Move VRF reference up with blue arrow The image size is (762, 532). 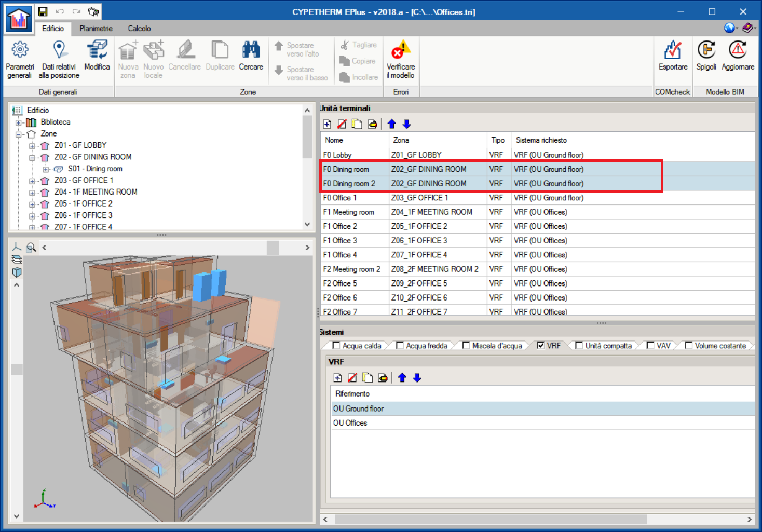[402, 378]
